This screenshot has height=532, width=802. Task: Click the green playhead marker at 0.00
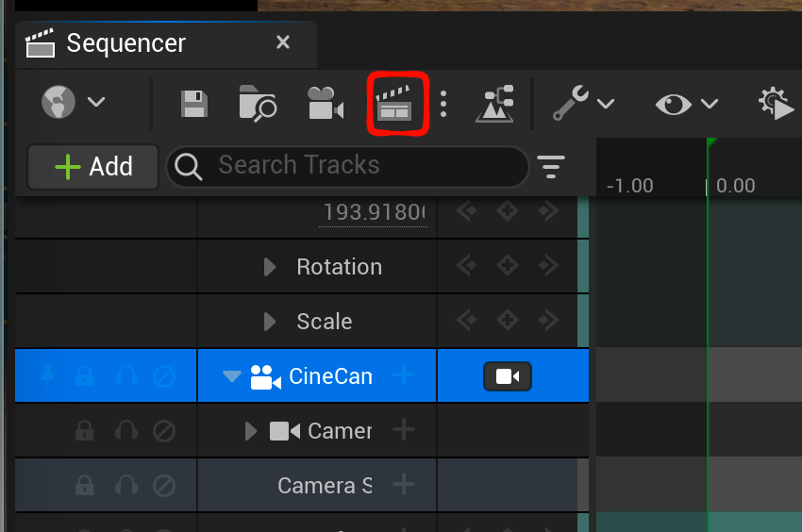pyautogui.click(x=712, y=143)
